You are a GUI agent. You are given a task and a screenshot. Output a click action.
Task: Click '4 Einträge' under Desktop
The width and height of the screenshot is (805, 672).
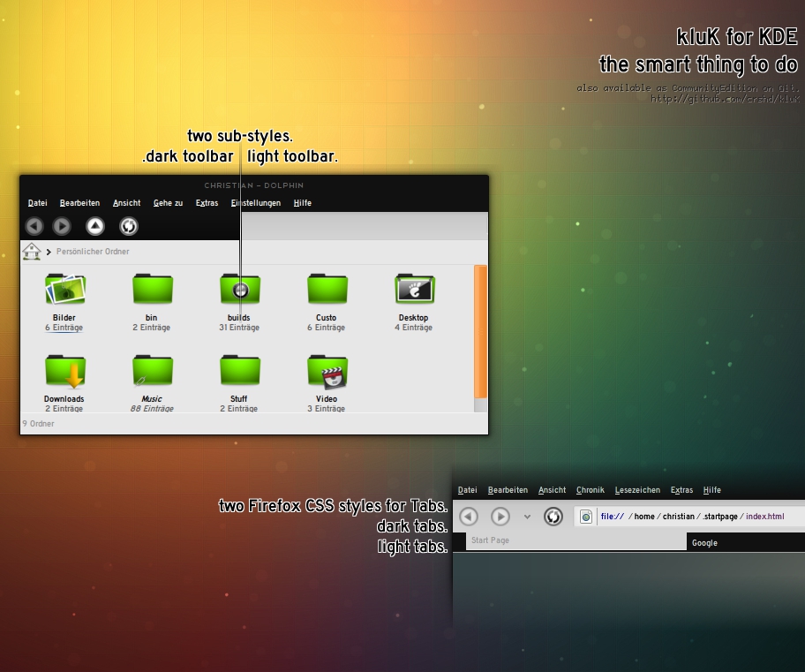pos(414,328)
